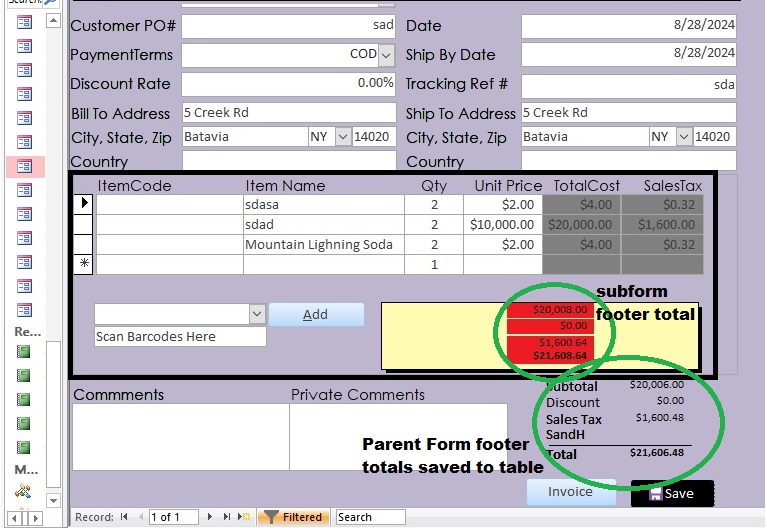Image resolution: width=767 pixels, height=528 pixels.
Task: Collapse the Re... group header in navigation pane
Action: coord(27,331)
